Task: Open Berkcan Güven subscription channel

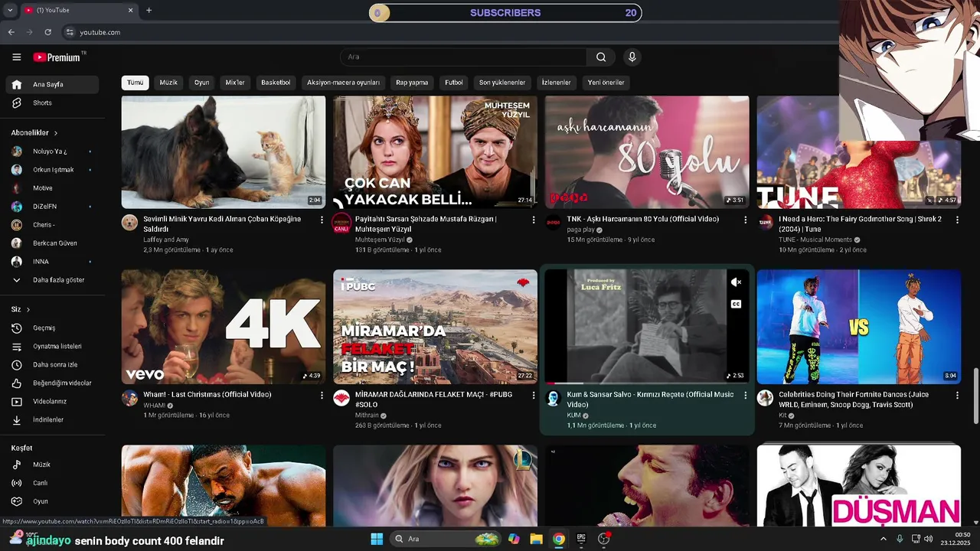Action: coord(52,243)
